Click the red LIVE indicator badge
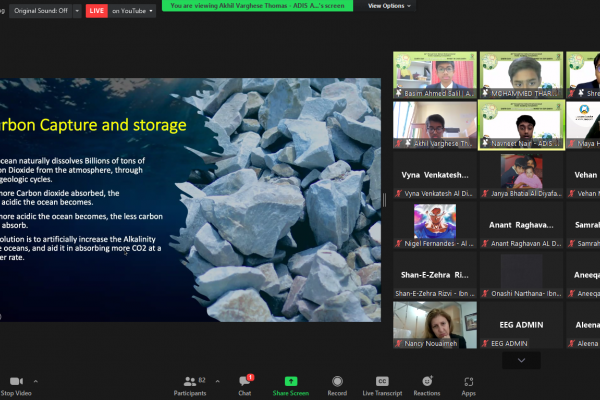Image resolution: width=600 pixels, height=400 pixels. point(96,10)
